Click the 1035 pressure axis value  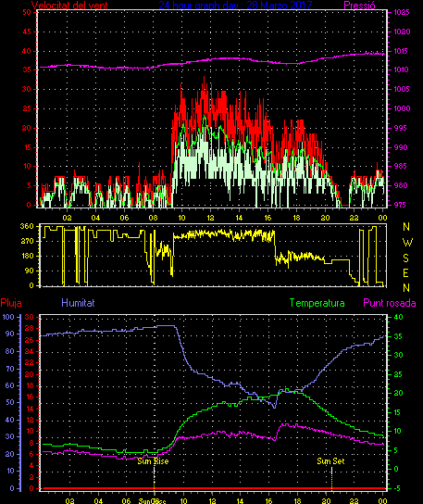[402, 13]
